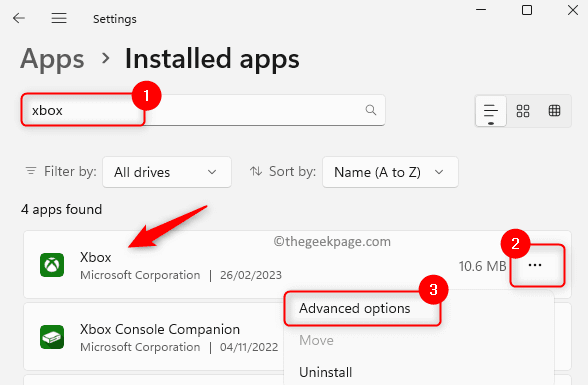This screenshot has width=588, height=385.
Task: Choose Advanced options from the menu
Action: [355, 309]
